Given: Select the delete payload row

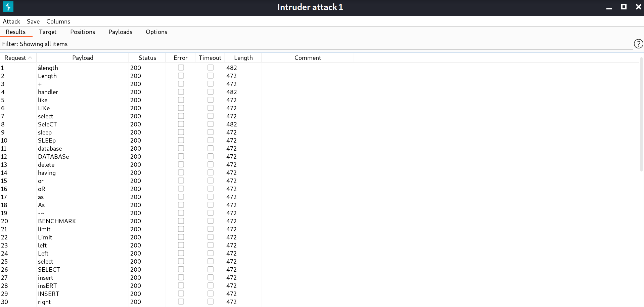Looking at the screenshot, I should point(46,164).
